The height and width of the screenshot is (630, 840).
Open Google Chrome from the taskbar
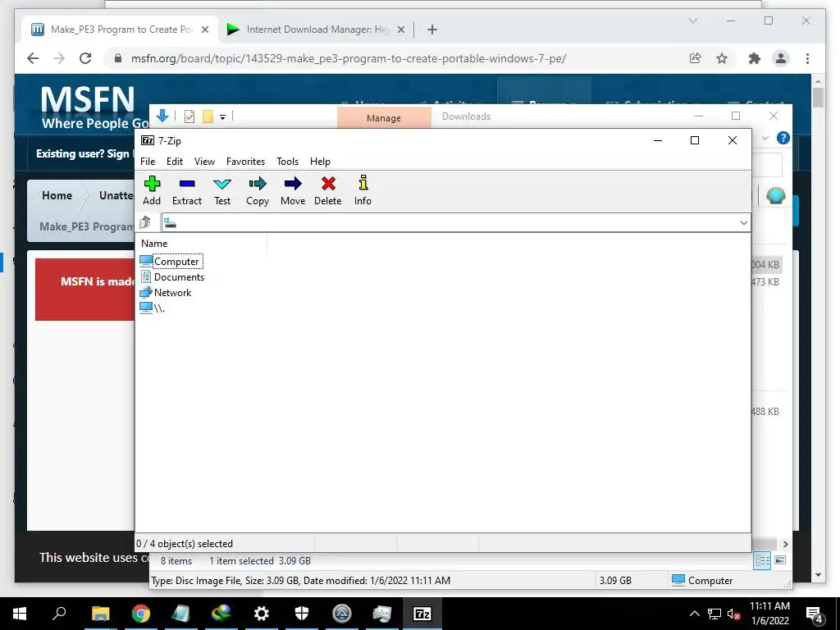[x=140, y=614]
